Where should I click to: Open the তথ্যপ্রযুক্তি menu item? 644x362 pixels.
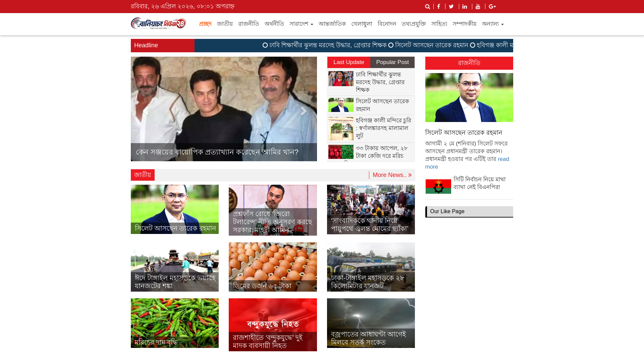414,24
